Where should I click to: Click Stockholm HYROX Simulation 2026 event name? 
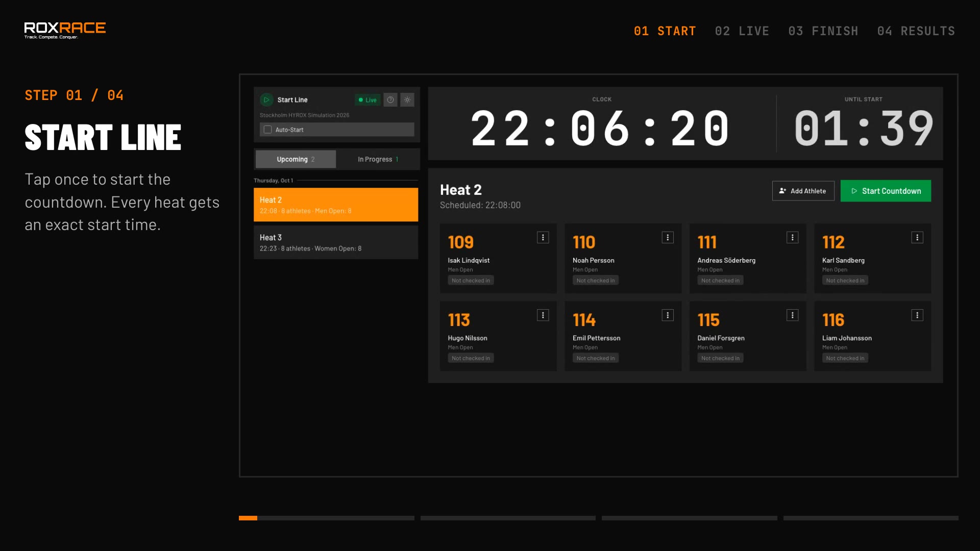pyautogui.click(x=304, y=115)
